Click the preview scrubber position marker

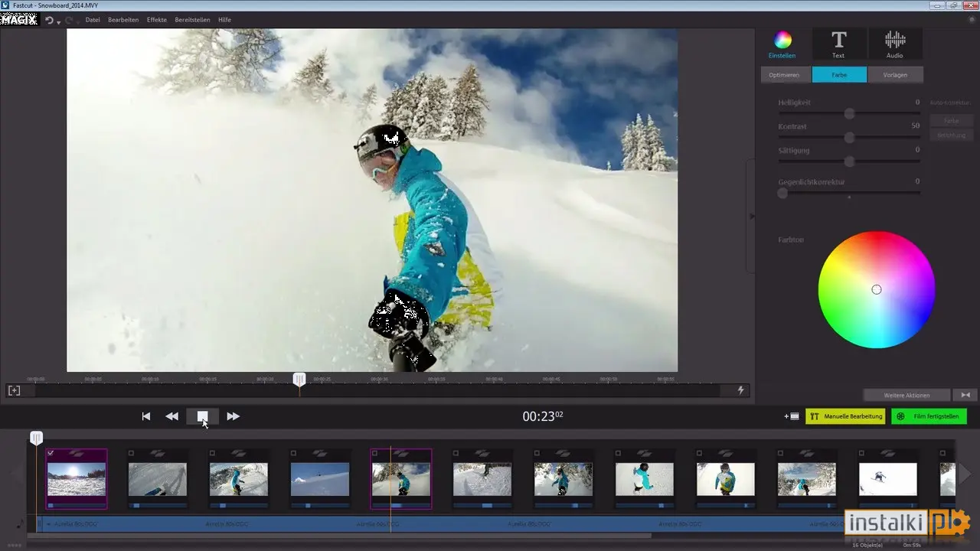tap(299, 380)
